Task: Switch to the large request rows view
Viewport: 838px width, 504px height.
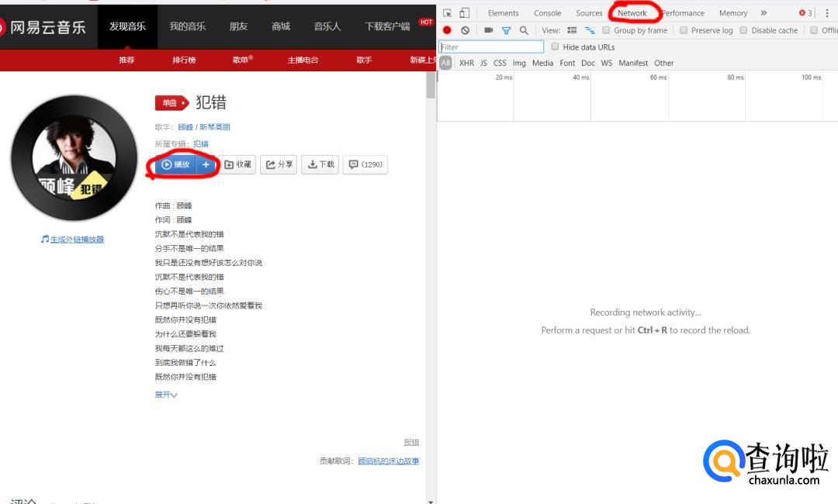Action: [572, 30]
